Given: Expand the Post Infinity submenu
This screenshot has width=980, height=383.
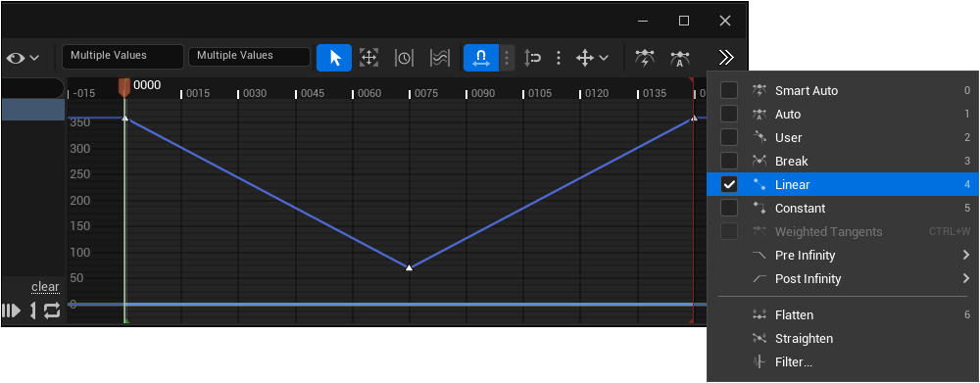Looking at the screenshot, I should (843, 278).
